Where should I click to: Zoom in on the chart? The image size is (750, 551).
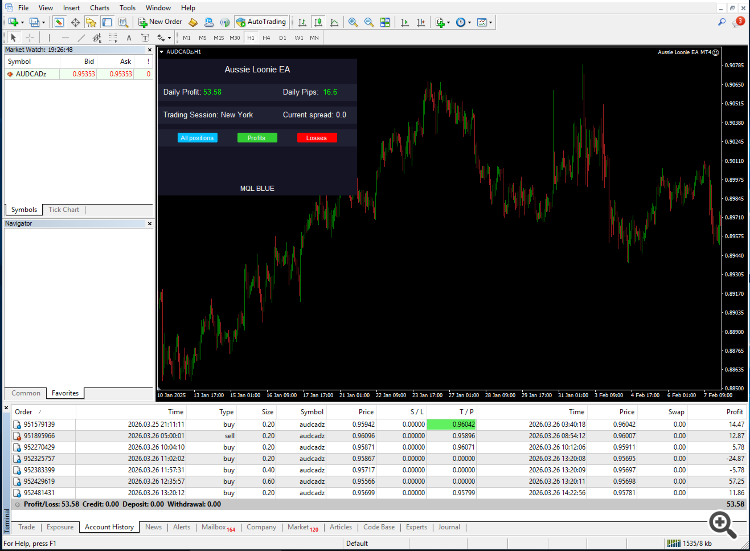(353, 22)
